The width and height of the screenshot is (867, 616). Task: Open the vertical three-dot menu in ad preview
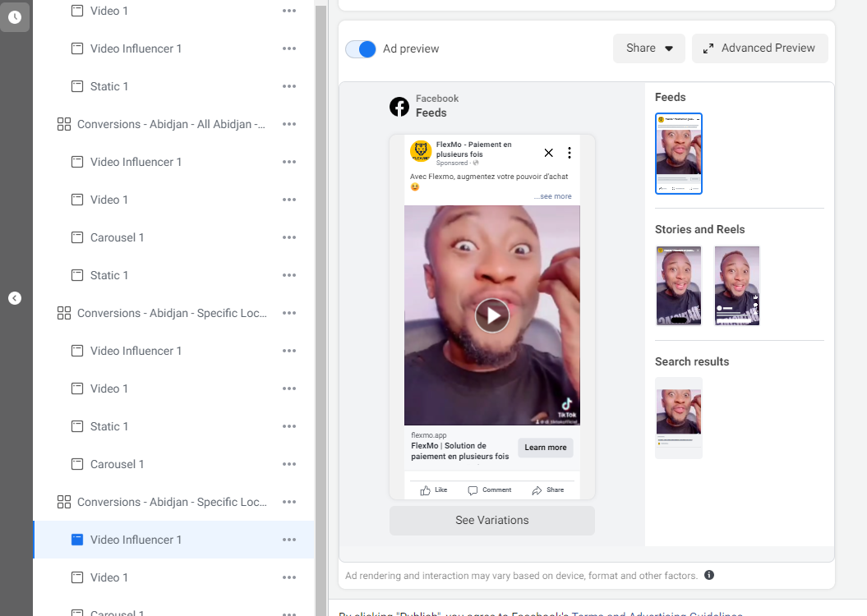point(569,153)
